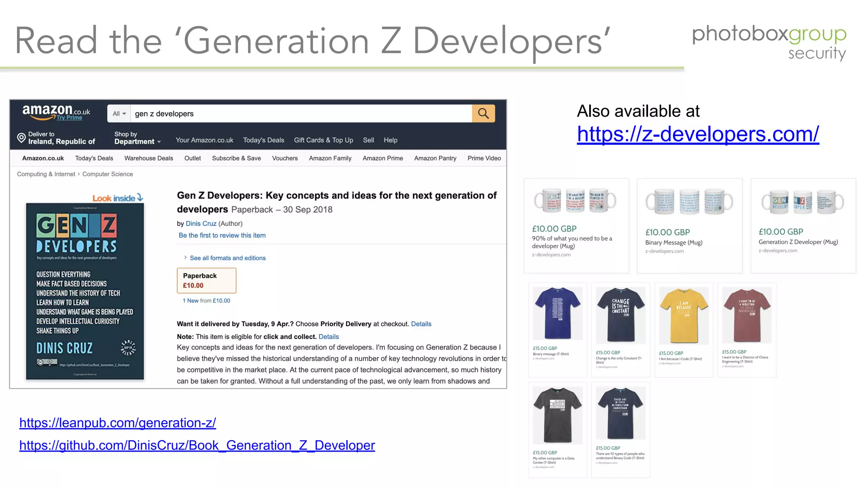
Task: Expand the Shop by Department menu
Action: tap(137, 138)
